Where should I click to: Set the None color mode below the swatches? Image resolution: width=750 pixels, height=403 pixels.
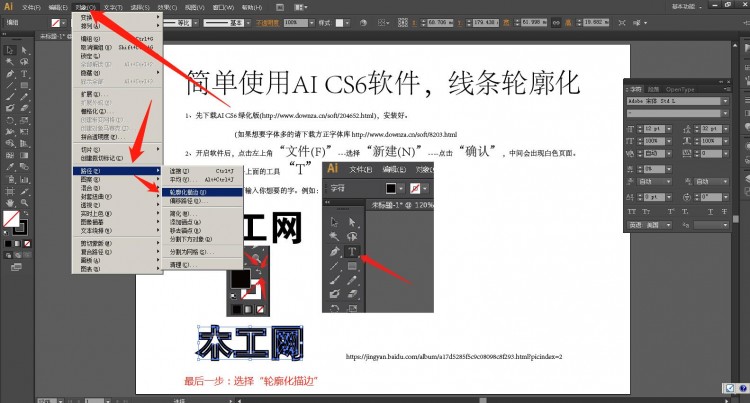[27, 244]
